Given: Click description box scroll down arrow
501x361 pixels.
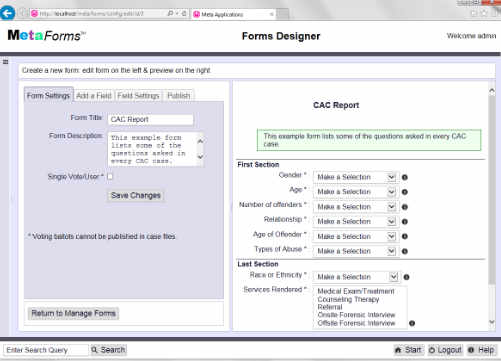Looking at the screenshot, I should 200,157.
